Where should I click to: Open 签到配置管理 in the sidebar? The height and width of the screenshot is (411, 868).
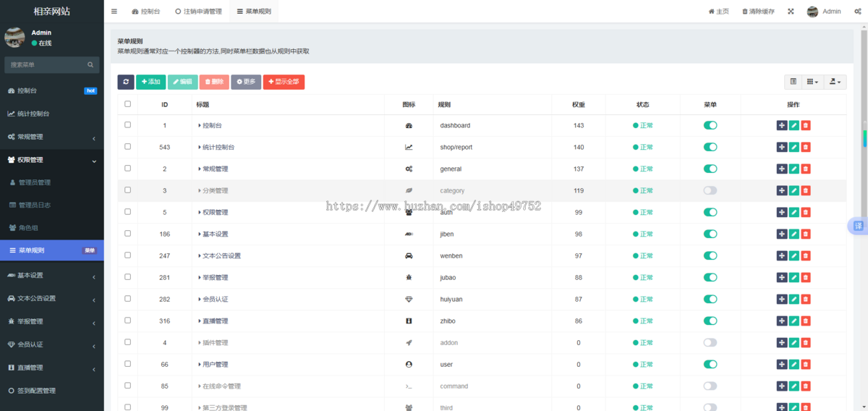click(x=52, y=391)
